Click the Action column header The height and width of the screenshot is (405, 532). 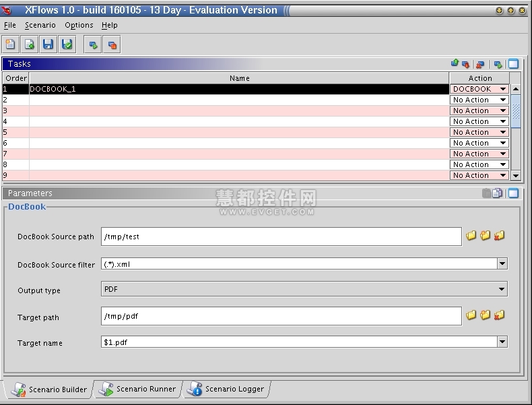point(479,78)
